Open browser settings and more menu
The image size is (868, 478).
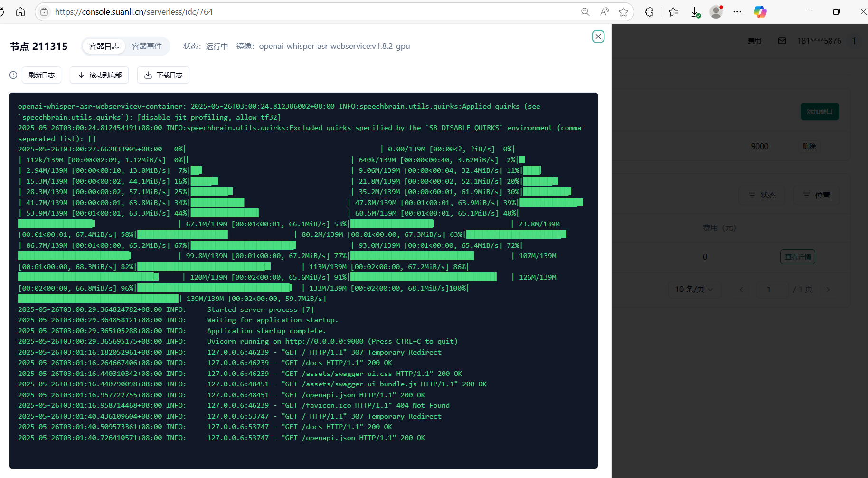pos(737,12)
